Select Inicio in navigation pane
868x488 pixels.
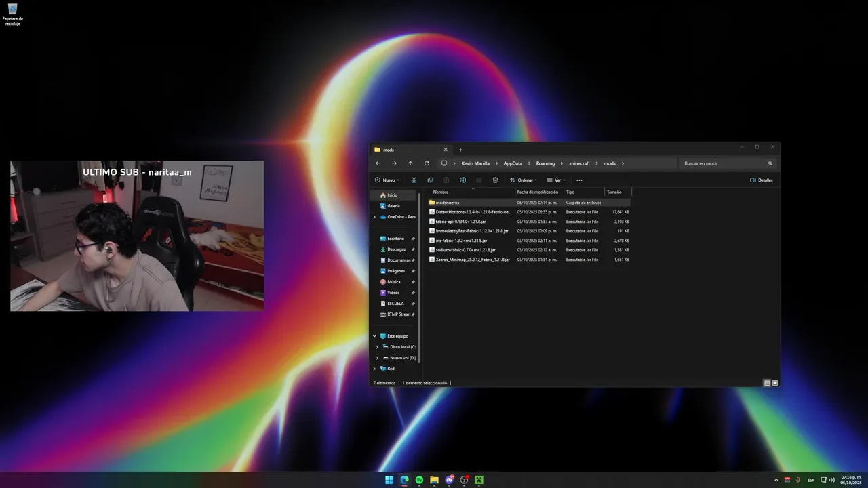click(x=393, y=195)
